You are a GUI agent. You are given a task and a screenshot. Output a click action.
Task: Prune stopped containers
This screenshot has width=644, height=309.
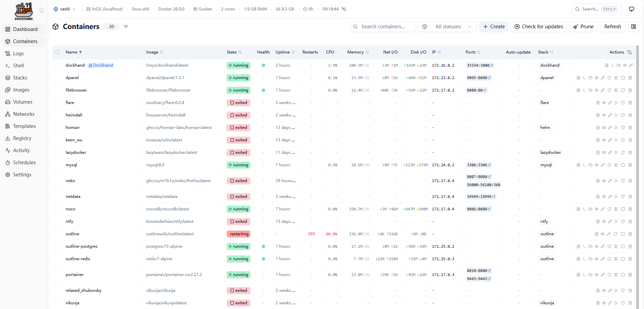coord(583,27)
